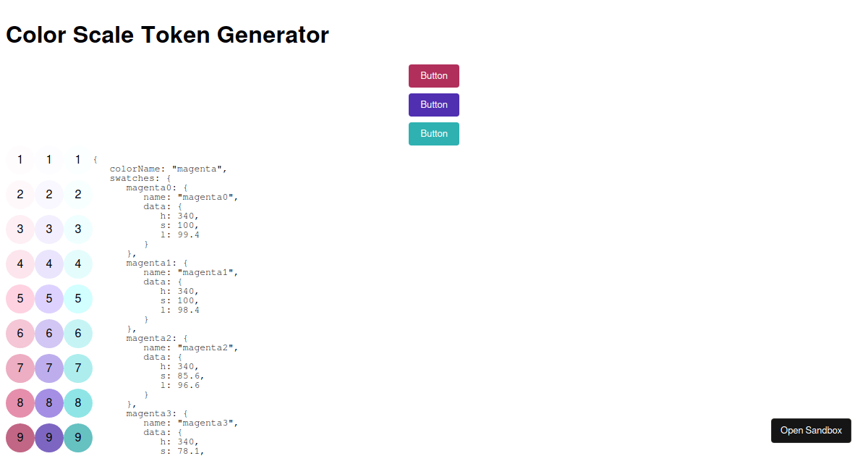
Task: Click the magenta Button at top
Action: point(434,75)
